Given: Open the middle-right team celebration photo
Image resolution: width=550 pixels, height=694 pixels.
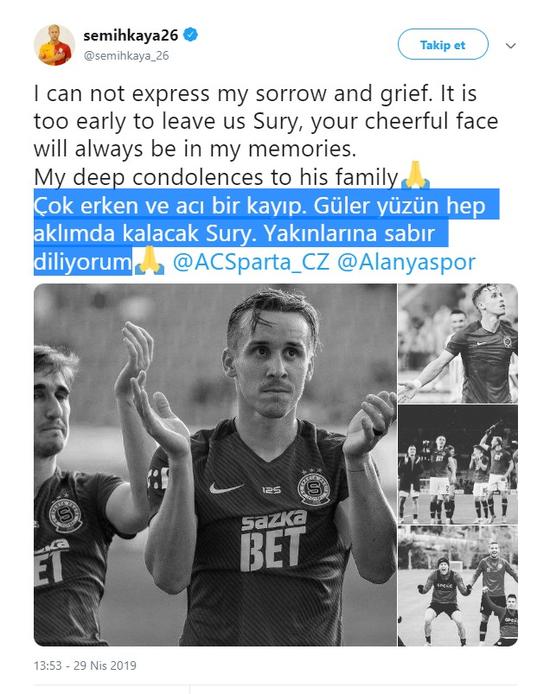Looking at the screenshot, I should click(458, 464).
